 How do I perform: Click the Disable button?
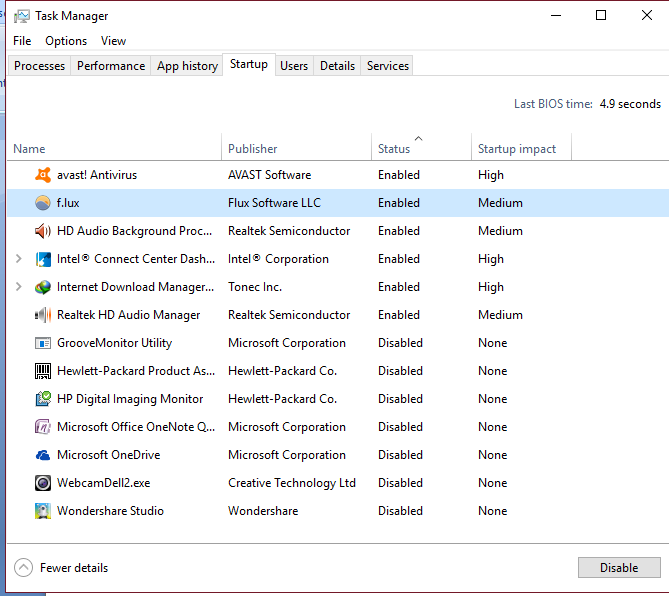click(619, 568)
